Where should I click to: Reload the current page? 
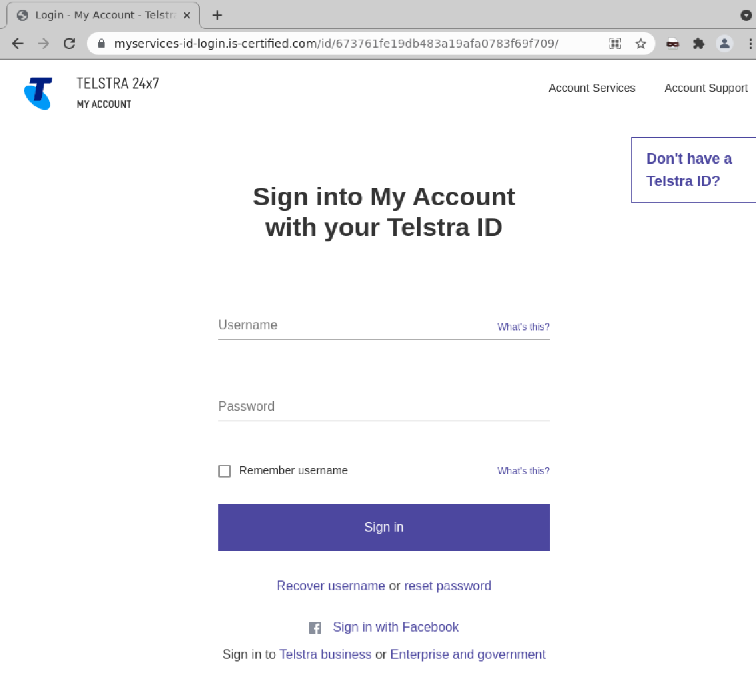[69, 43]
